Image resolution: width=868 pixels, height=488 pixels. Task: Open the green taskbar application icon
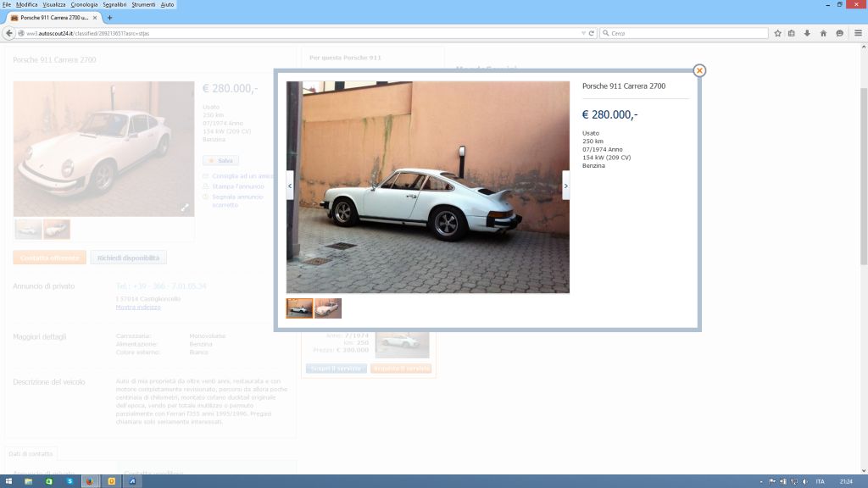(48, 481)
